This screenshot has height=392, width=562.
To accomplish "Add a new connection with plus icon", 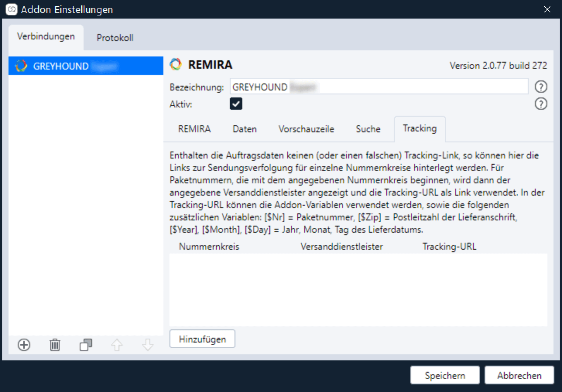I will tap(24, 345).
